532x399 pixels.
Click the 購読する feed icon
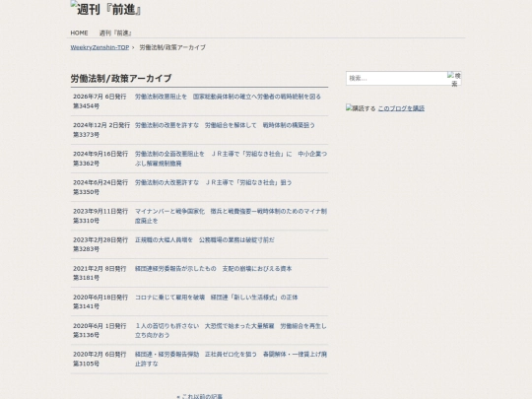361,108
